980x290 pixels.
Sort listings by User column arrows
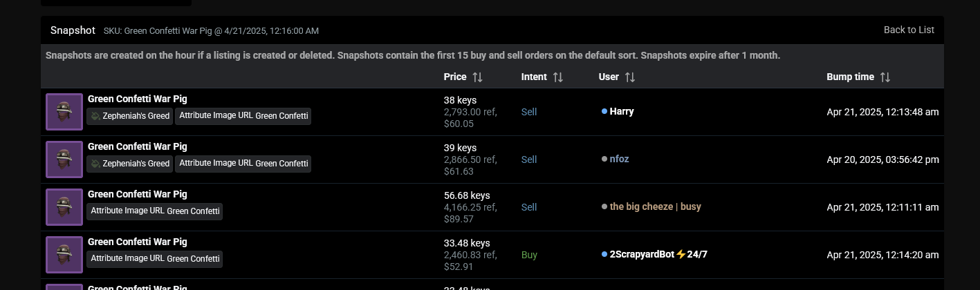coord(629,77)
